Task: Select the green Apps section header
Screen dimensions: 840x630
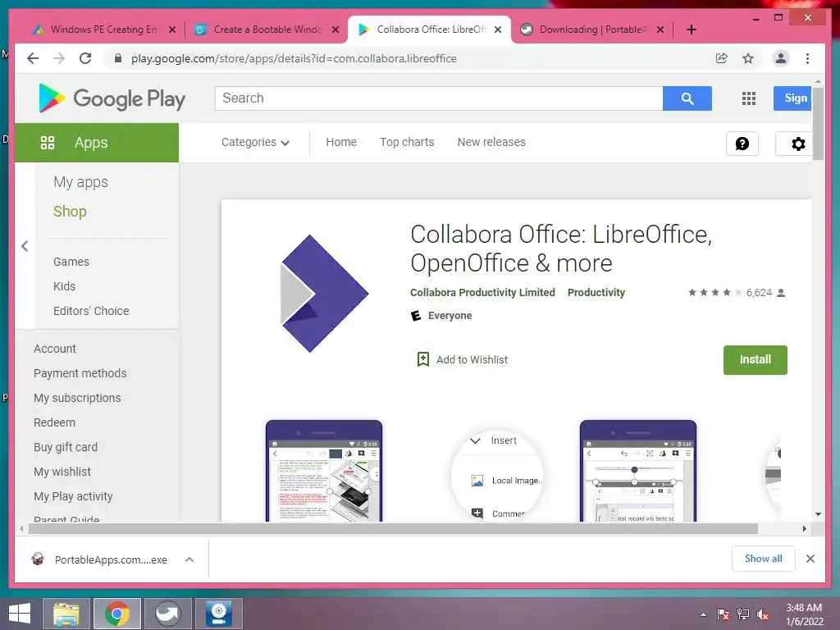Action: coord(97,143)
